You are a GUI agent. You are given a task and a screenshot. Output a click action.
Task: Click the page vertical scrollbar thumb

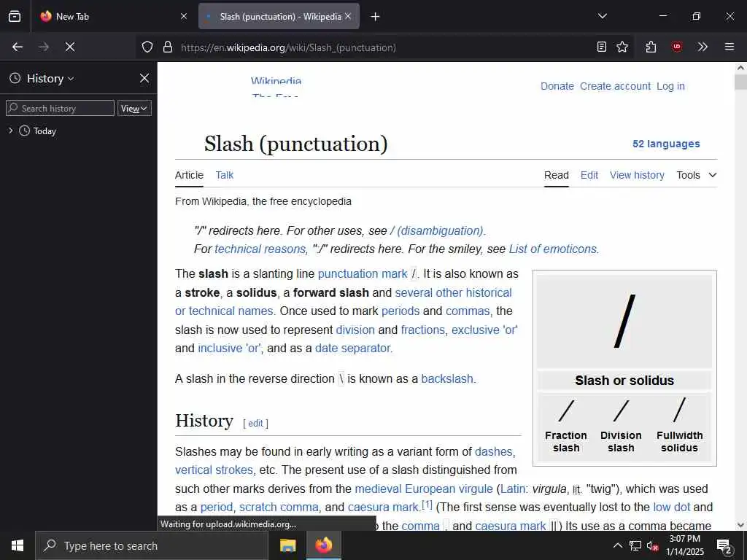click(740, 82)
